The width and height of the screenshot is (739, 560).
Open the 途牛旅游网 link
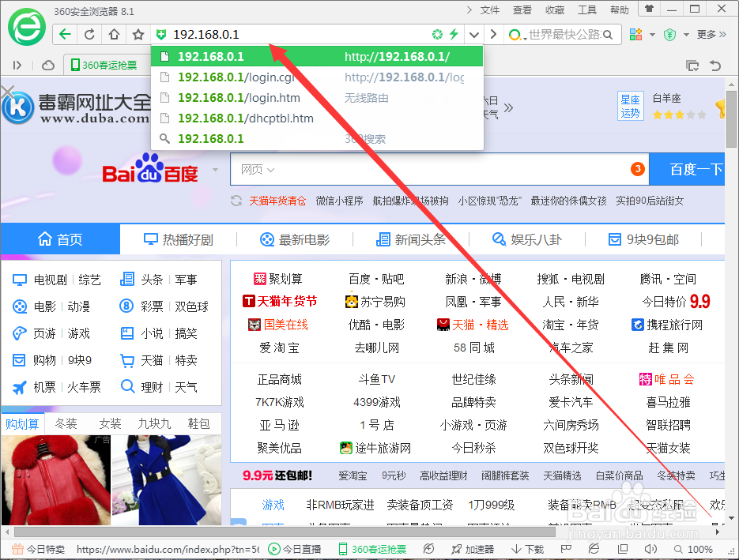pyautogui.click(x=375, y=448)
